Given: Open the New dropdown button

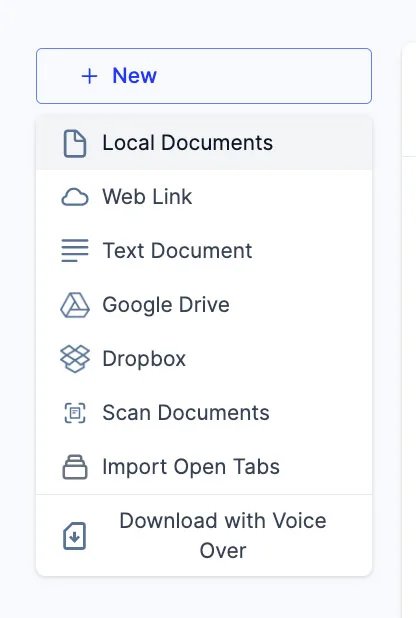Looking at the screenshot, I should point(204,76).
